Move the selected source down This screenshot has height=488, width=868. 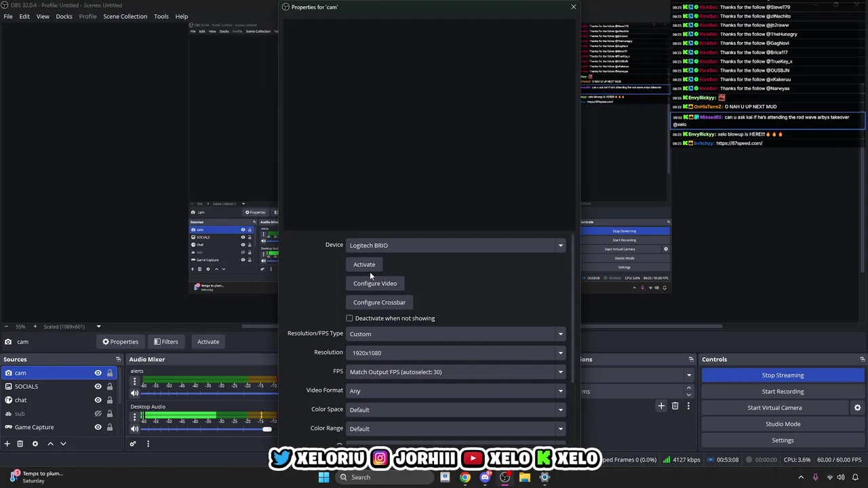point(63,444)
